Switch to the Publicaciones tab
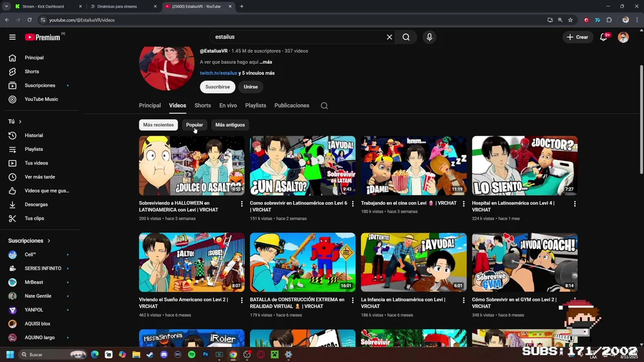 [292, 106]
